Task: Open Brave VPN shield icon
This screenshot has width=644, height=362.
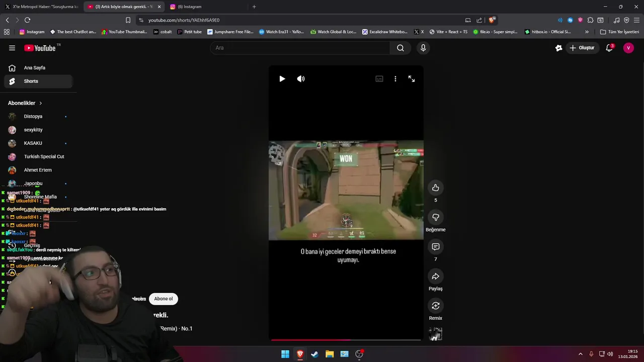Action: (626, 20)
